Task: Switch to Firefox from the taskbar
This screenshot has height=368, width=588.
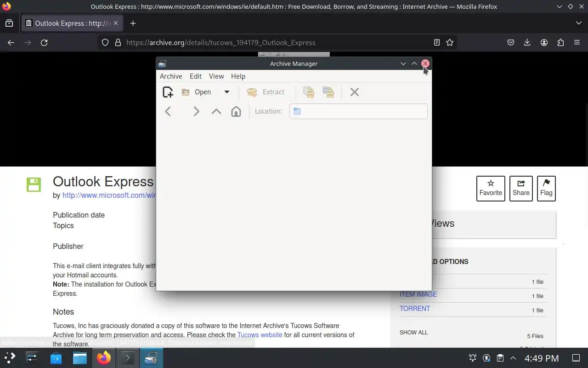Action: [x=104, y=357]
